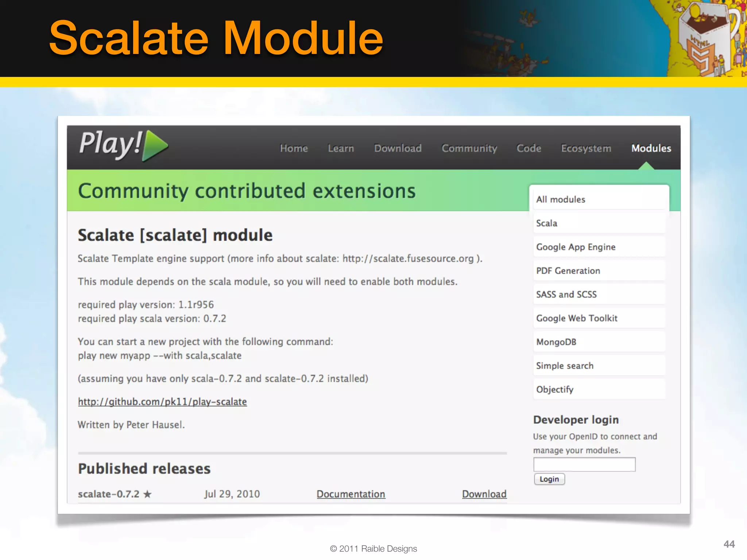Go to the Code section
Image resolution: width=747 pixels, height=560 pixels.
(529, 148)
